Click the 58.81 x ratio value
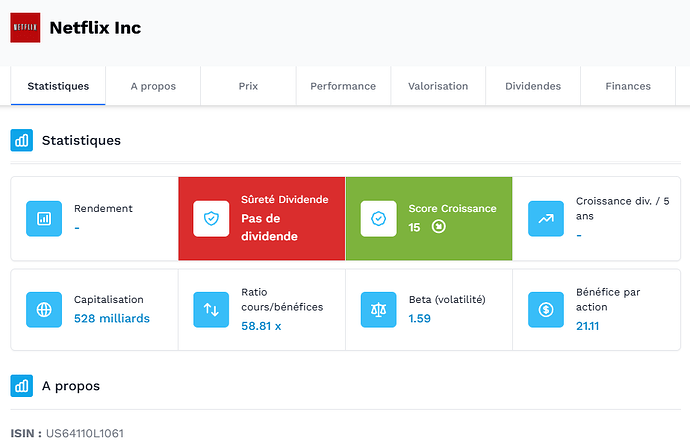This screenshot has width=690, height=444. pos(261,326)
